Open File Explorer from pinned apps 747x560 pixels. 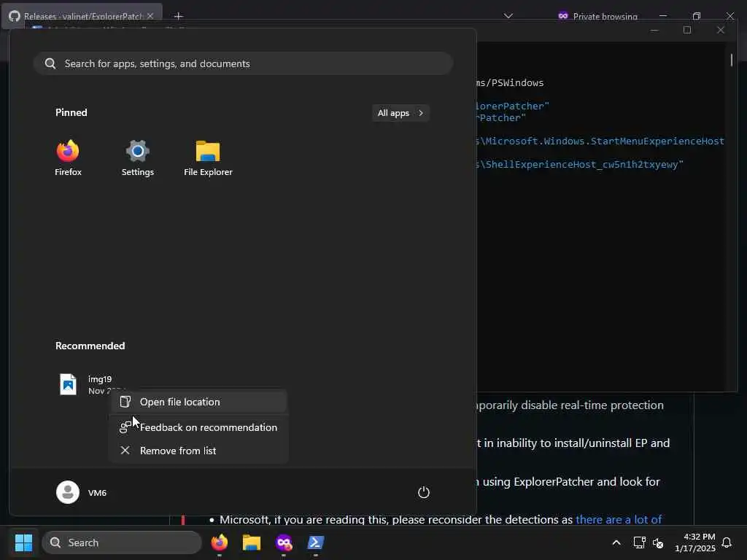208,158
